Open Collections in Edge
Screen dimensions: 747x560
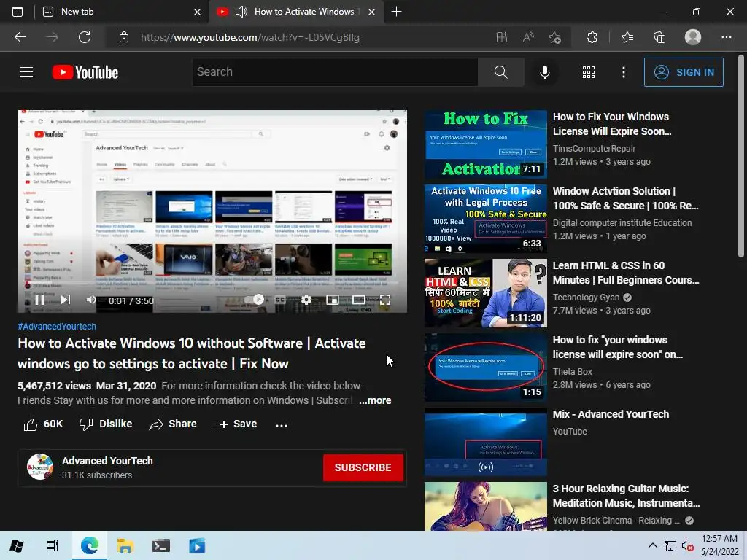tap(659, 37)
